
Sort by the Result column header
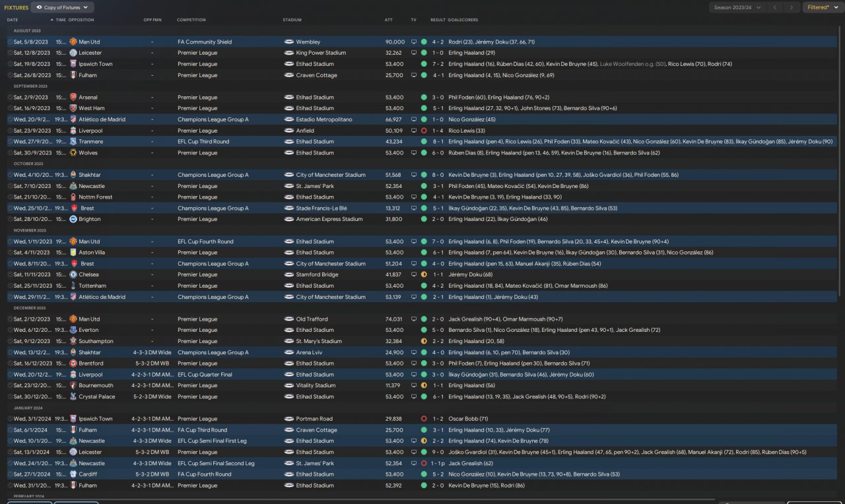point(438,20)
